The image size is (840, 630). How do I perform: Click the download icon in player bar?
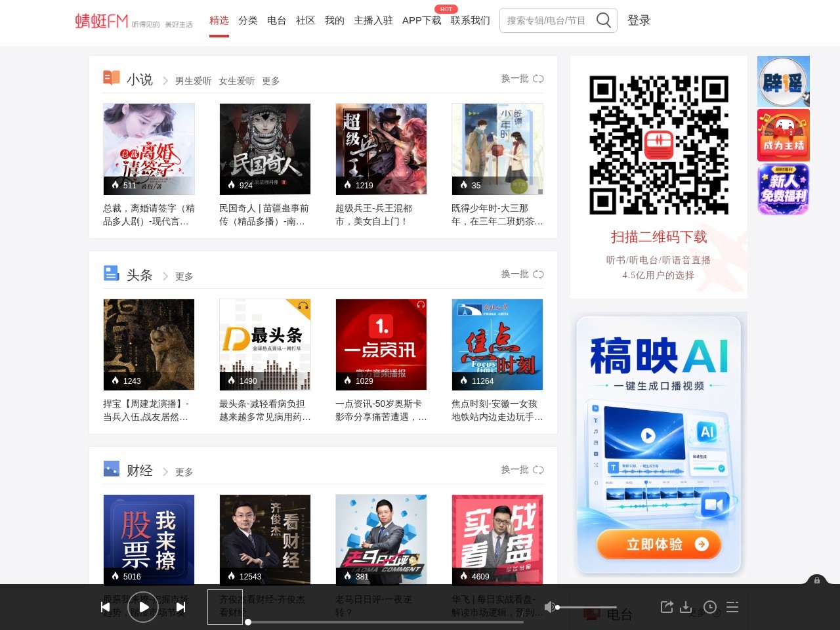pyautogui.click(x=686, y=607)
